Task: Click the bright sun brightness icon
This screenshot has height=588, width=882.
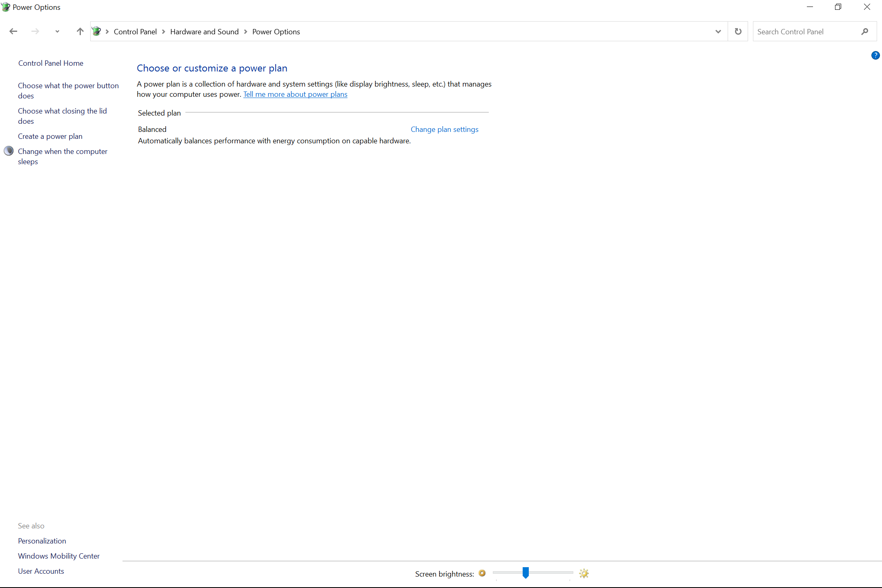Action: coord(584,573)
